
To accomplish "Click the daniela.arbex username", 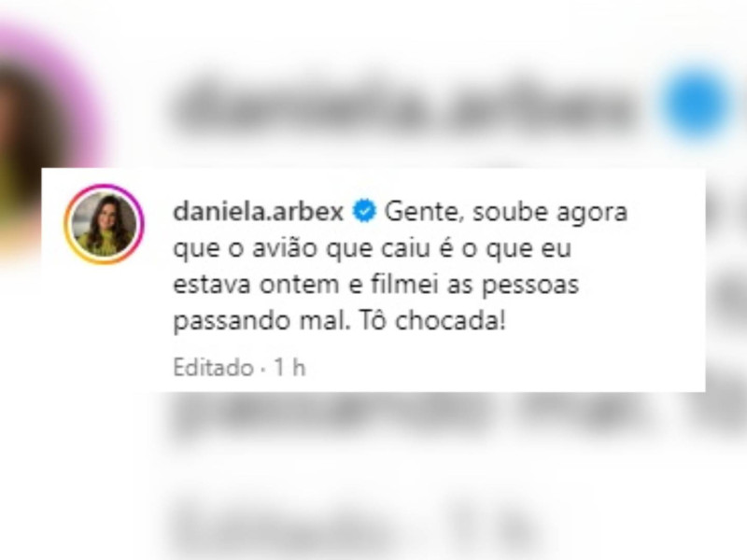I will pos(259,211).
